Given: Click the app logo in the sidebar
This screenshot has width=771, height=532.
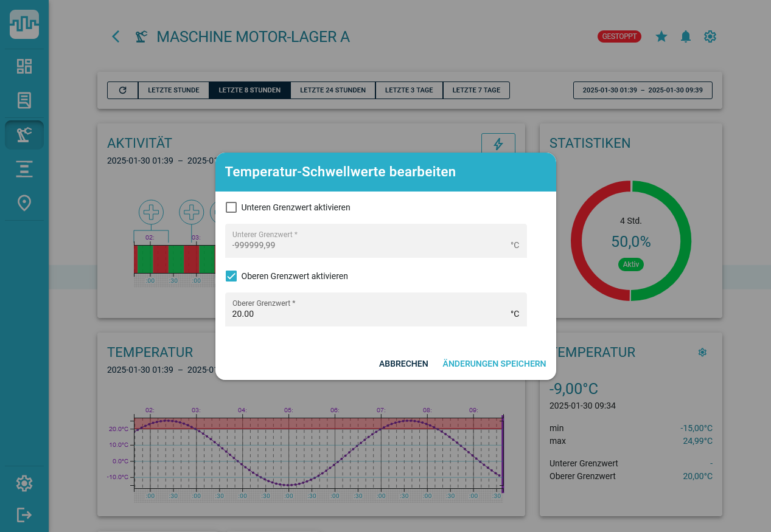Looking at the screenshot, I should click(24, 24).
